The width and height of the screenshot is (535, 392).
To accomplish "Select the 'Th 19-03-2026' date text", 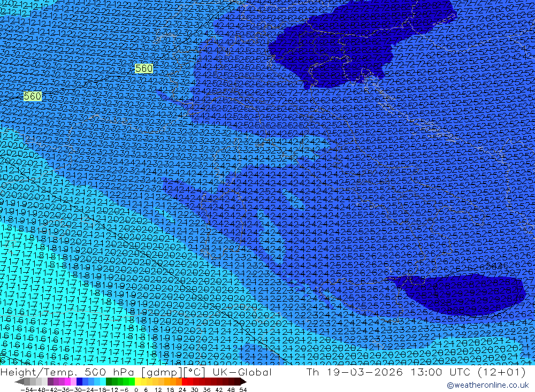I will pos(355,372).
